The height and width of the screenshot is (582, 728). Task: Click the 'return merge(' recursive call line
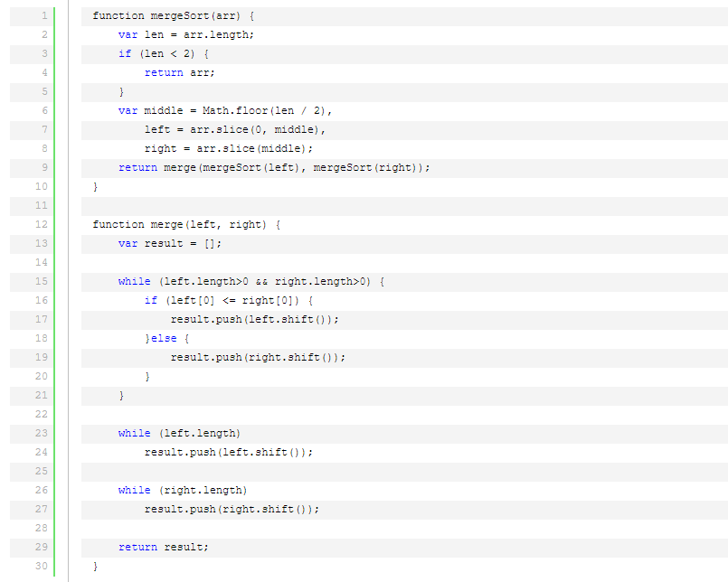(274, 167)
